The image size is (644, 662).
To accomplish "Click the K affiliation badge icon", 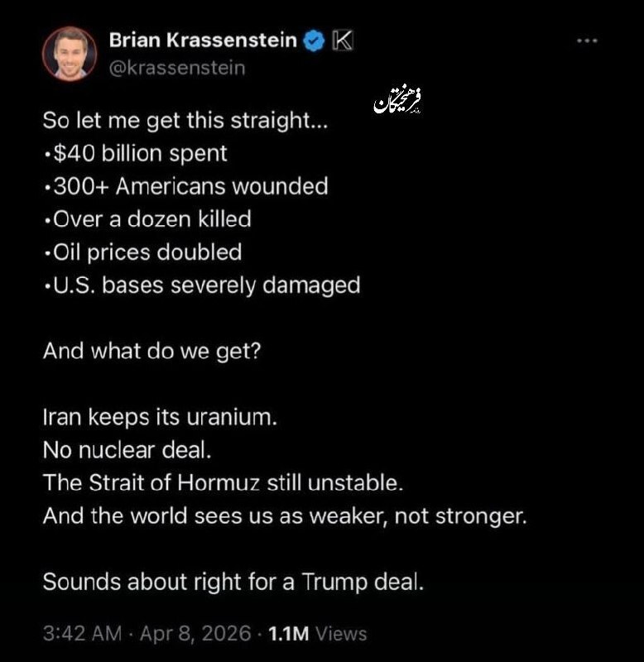I will [343, 41].
